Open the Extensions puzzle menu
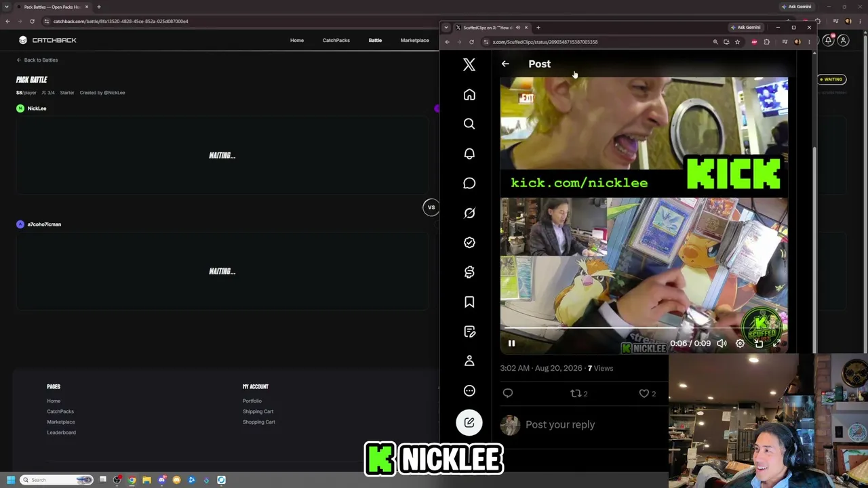Image resolution: width=868 pixels, height=488 pixels. 767,42
